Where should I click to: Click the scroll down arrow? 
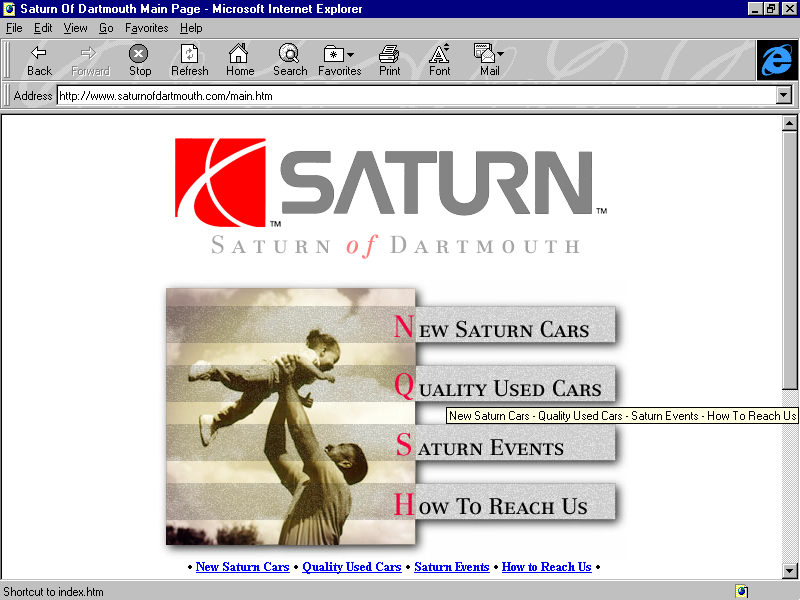789,571
